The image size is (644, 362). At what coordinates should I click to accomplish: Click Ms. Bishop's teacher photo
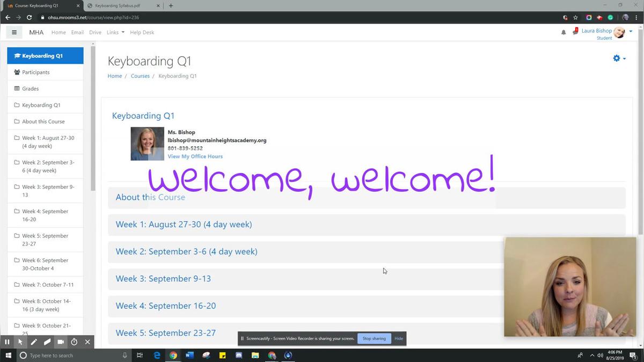point(147,144)
